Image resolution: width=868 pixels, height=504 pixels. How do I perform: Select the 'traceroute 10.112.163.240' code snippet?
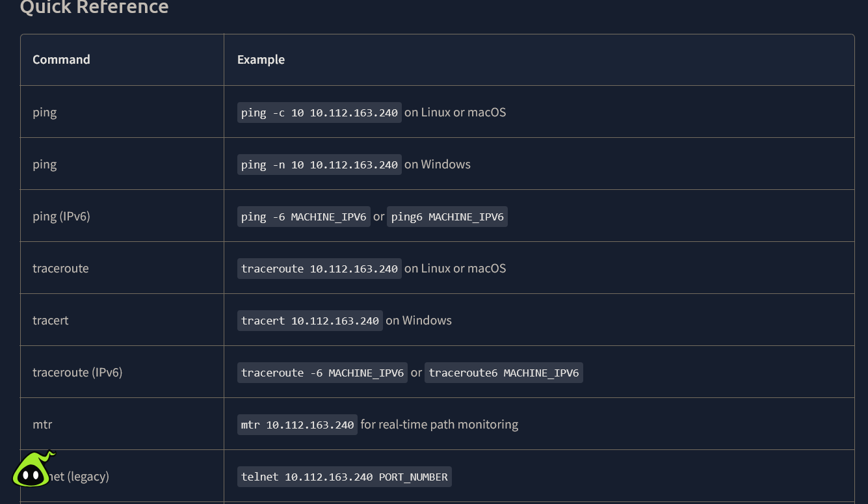point(319,269)
